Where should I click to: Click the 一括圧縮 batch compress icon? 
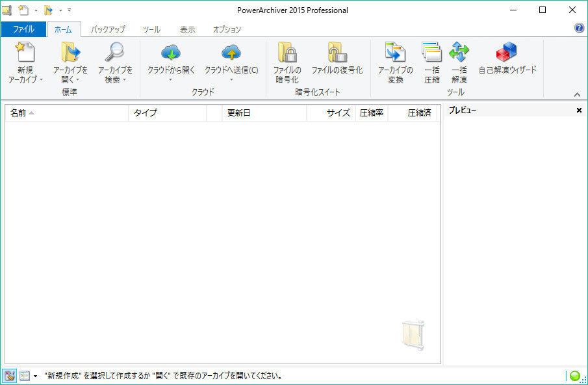(x=431, y=52)
